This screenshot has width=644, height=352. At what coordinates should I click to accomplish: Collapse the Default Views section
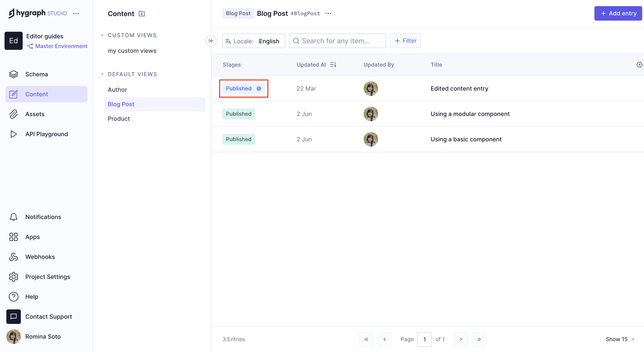click(x=102, y=74)
